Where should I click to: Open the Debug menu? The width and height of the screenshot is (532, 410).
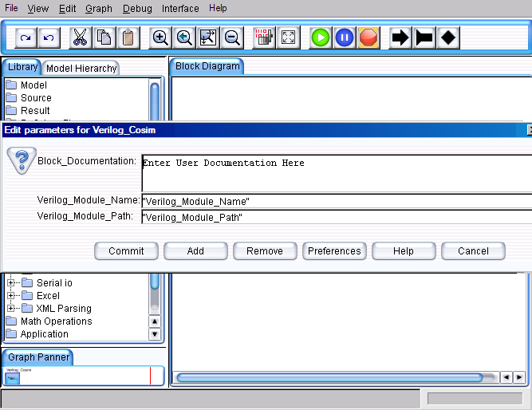point(137,8)
